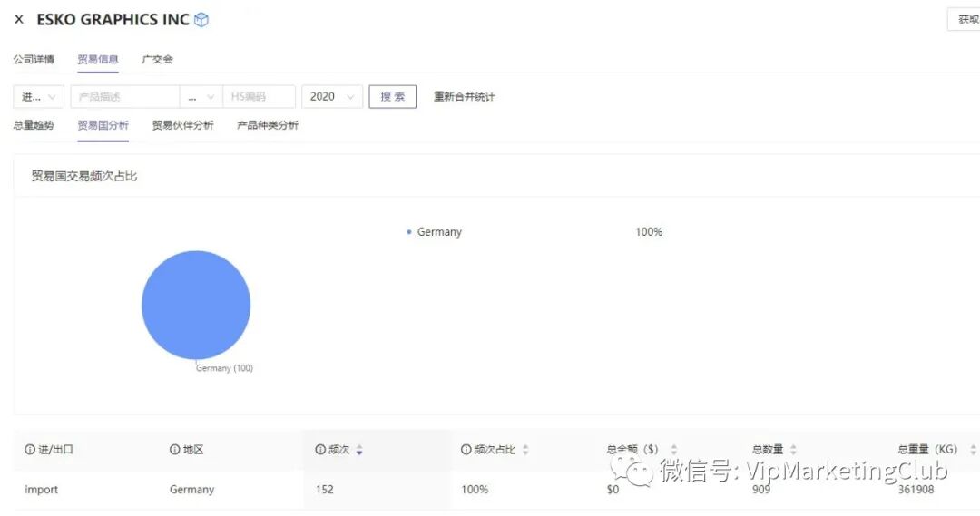Click the Germany cell in the table row
Screen dimensions: 980x516
coord(191,490)
